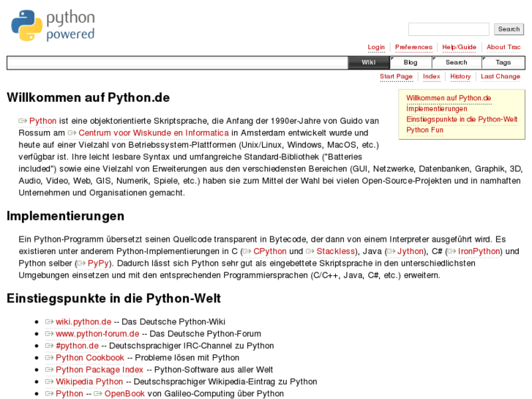Select the Wiki navigation tab
The height and width of the screenshot is (399, 532).
tap(369, 62)
